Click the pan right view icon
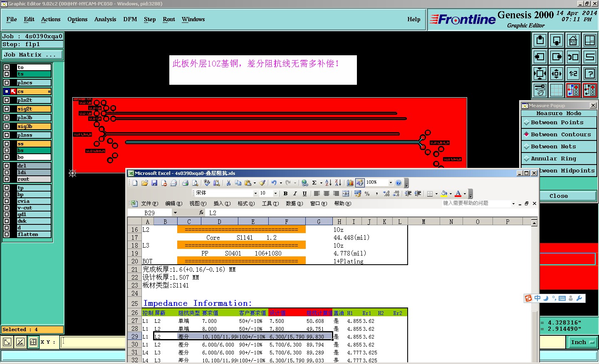Image resolution: width=599 pixels, height=364 pixels. pos(557,57)
